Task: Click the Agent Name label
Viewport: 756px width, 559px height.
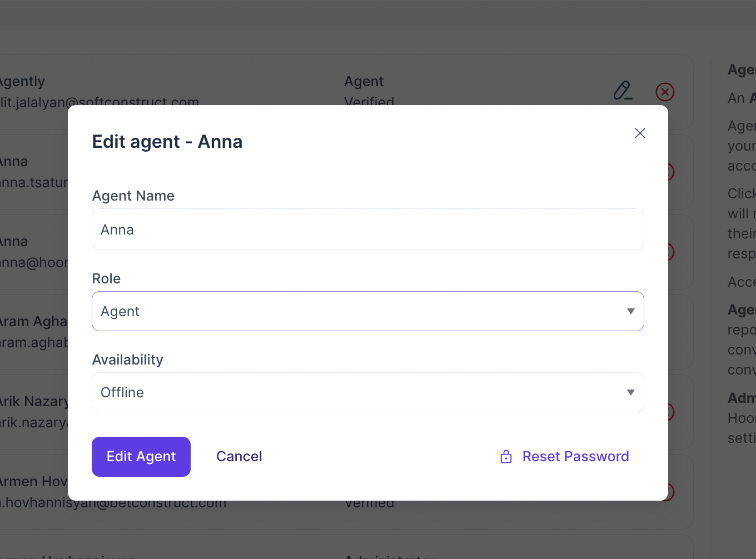Action: 133,196
